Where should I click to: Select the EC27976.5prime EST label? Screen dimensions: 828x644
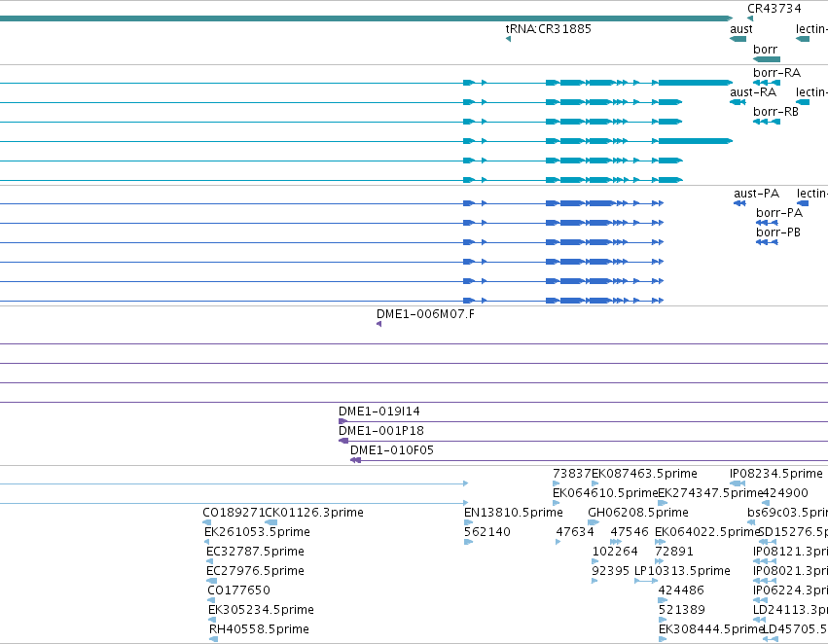255,571
